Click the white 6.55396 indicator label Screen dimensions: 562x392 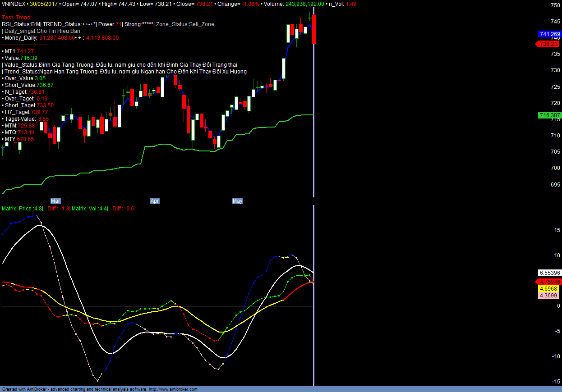coord(549,273)
